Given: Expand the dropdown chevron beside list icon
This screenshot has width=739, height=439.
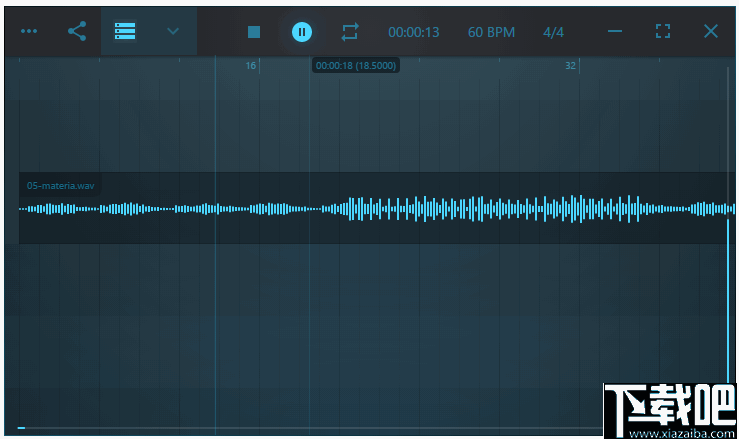Looking at the screenshot, I should tap(173, 32).
